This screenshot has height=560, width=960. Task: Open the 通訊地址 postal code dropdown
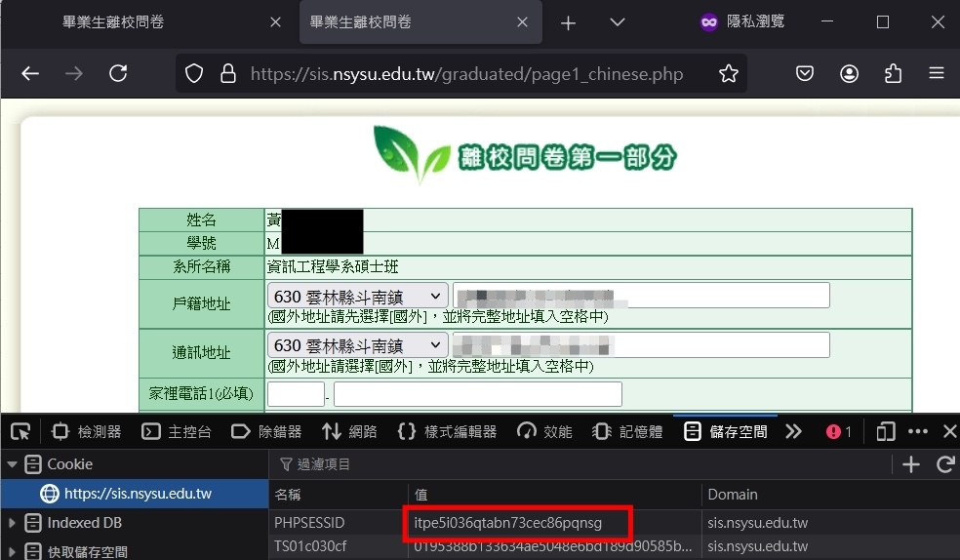357,345
